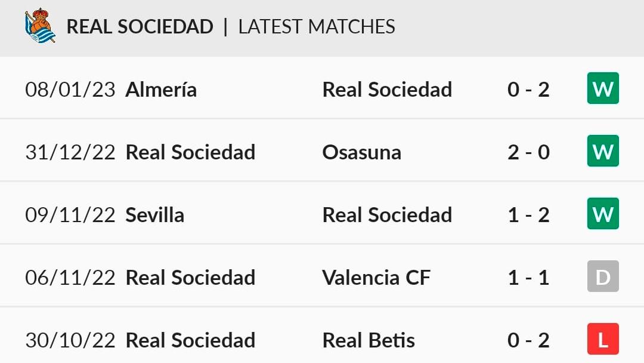Click the LATEST MATCHES heading
Viewport: 644px width, 363px height.
(317, 27)
